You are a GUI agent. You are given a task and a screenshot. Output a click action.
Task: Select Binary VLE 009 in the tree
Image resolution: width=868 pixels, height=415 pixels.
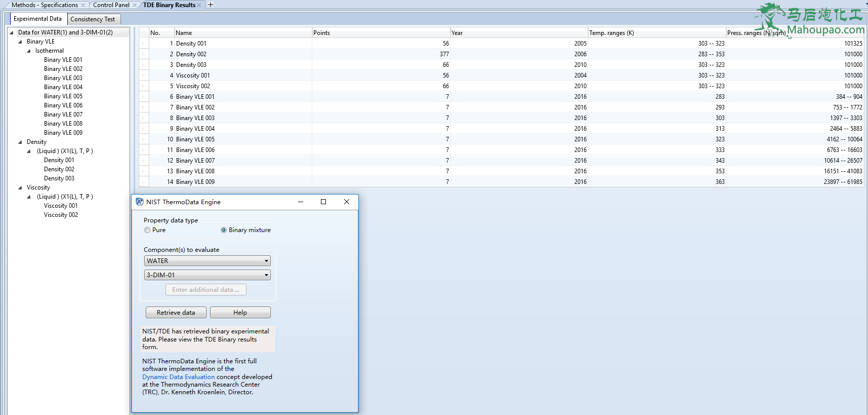click(x=63, y=133)
